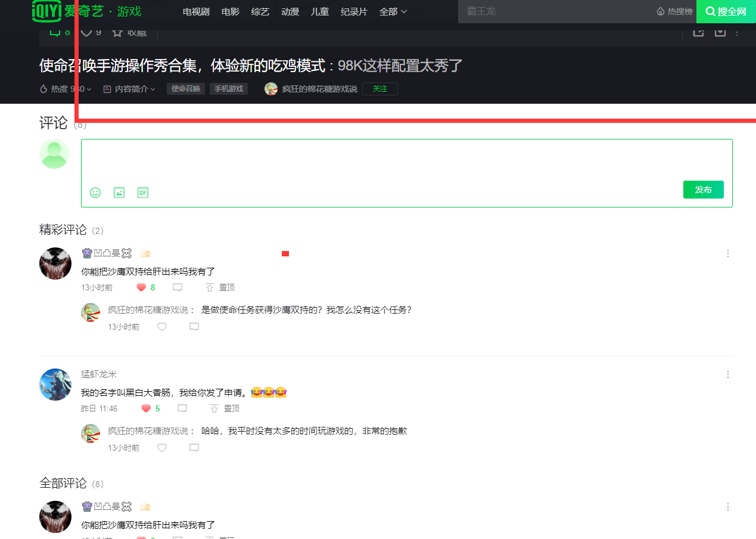The width and height of the screenshot is (756, 539).
Task: Go to the 纪录片 navigation item
Action: [354, 11]
